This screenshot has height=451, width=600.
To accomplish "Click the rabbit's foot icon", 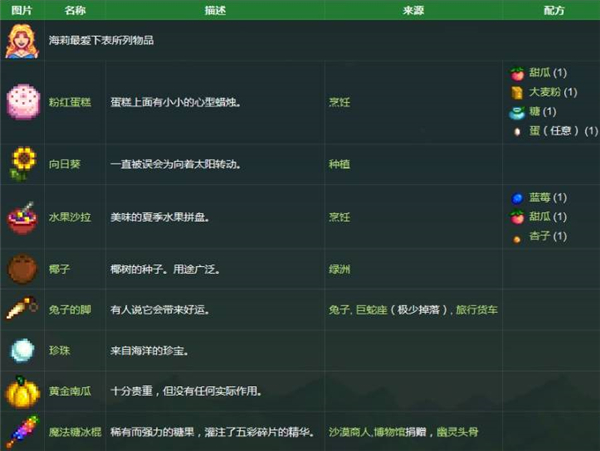I will click(x=22, y=309).
